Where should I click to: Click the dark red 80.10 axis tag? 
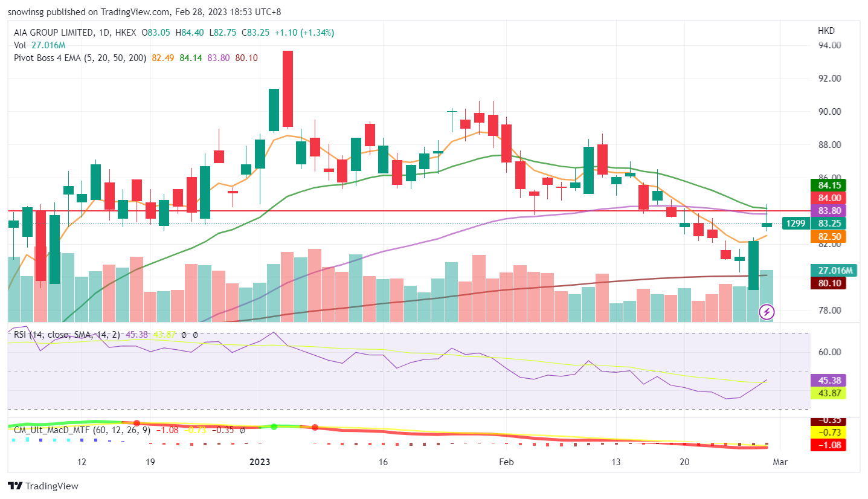pyautogui.click(x=829, y=283)
